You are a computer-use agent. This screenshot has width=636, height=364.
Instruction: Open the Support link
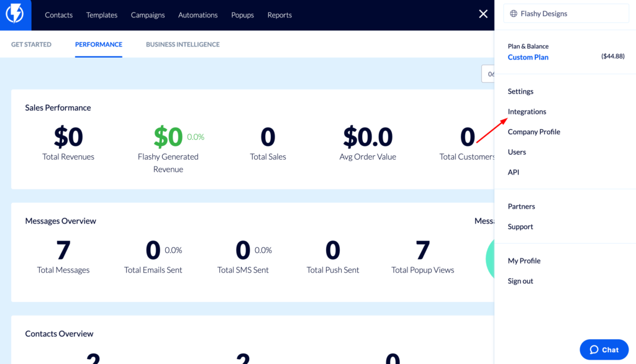[520, 227]
